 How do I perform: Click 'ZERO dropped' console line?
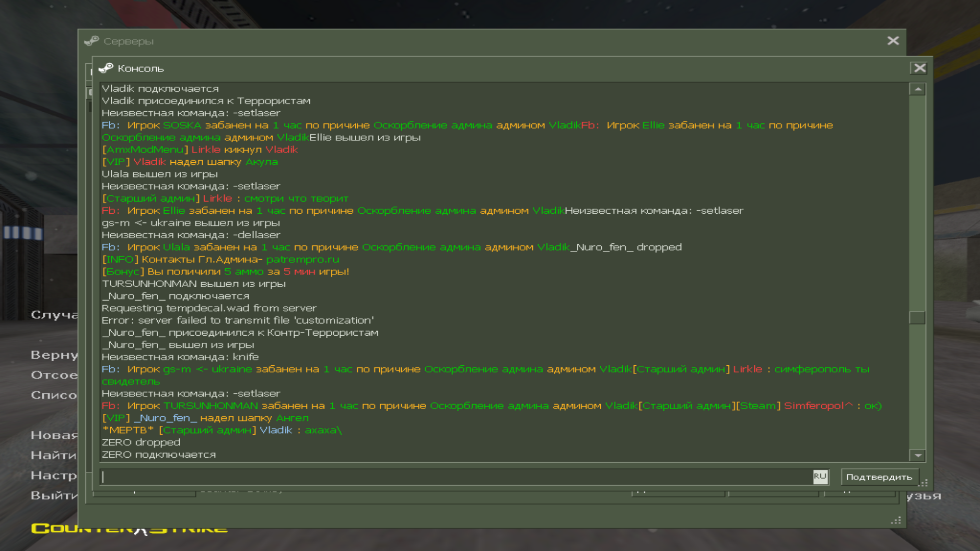[141, 443]
